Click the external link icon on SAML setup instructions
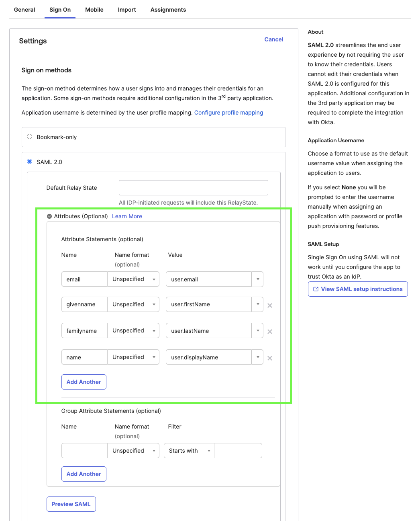Viewport: 420px width, 521px height. coord(316,289)
